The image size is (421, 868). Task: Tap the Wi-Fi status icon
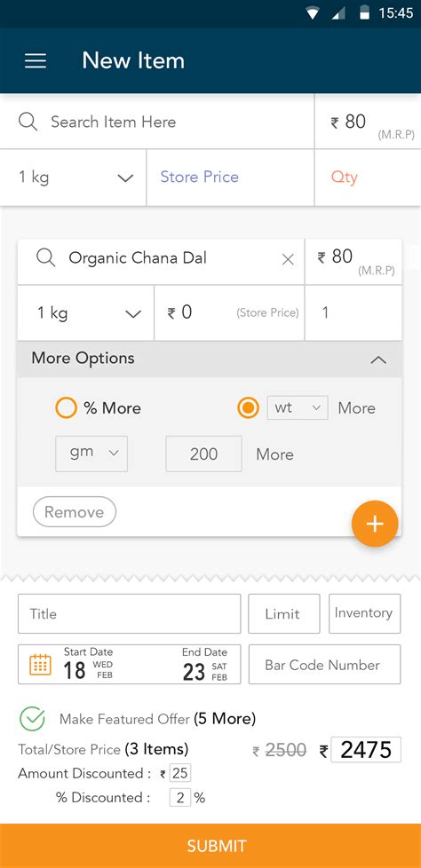(313, 13)
